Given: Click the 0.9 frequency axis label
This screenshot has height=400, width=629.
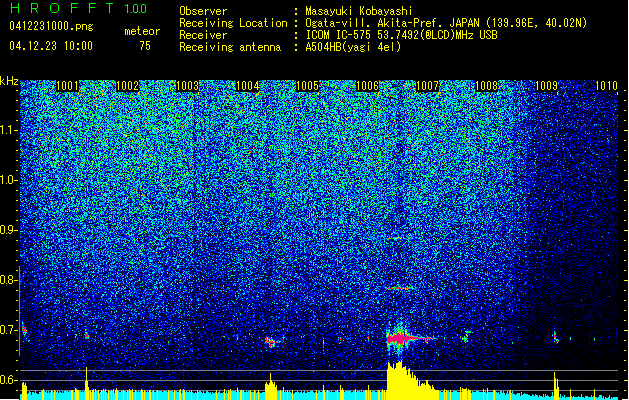Looking at the screenshot, I should click(8, 230).
